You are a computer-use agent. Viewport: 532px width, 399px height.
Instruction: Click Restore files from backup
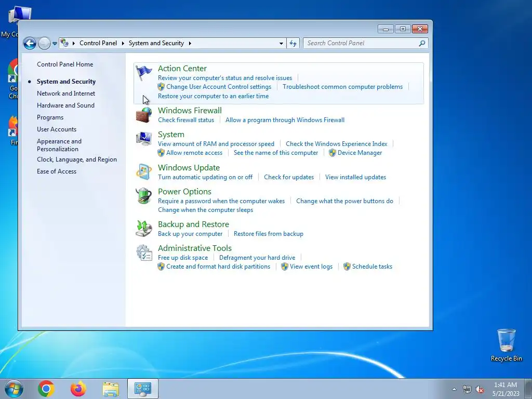click(269, 234)
